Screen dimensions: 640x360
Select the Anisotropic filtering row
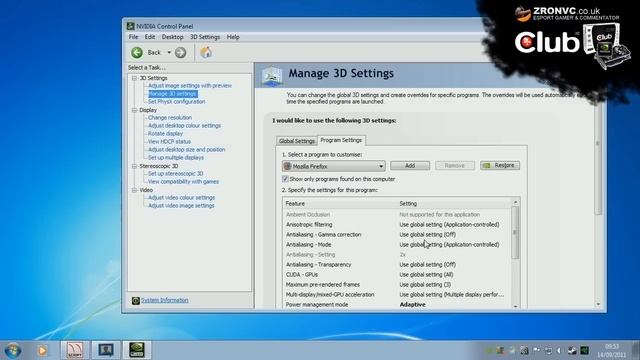[396, 224]
